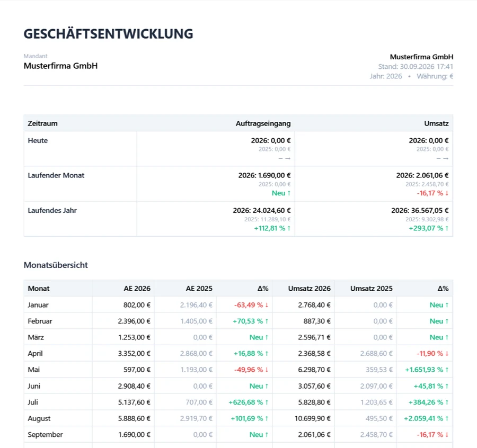Click the GESCHÄFTSENTWICKLUNG report title
The width and height of the screenshot is (477, 448).
(108, 34)
